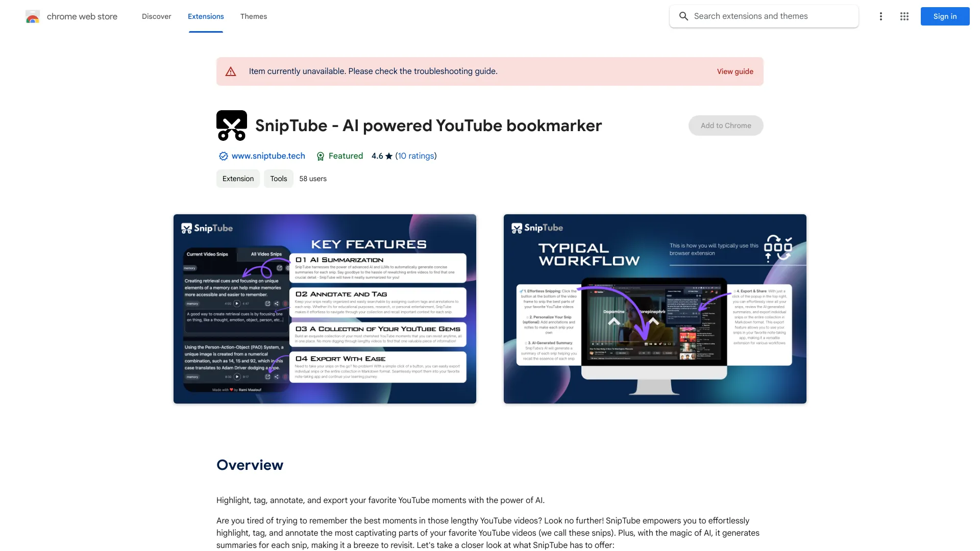The width and height of the screenshot is (980, 551).
Task: Click www.sniptube.tech publisher link
Action: point(268,156)
